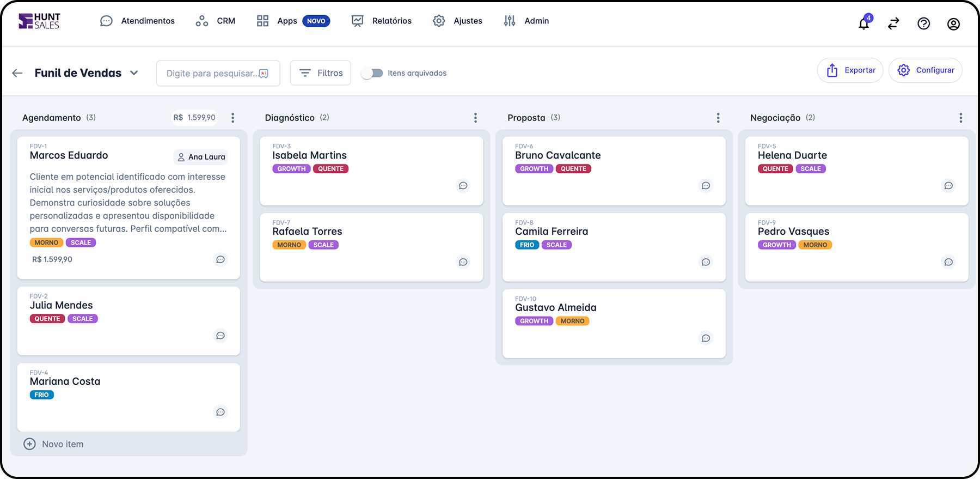Screen dimensions: 980x479
Task: Open the Gustavo Almeida card
Action: coord(614,324)
